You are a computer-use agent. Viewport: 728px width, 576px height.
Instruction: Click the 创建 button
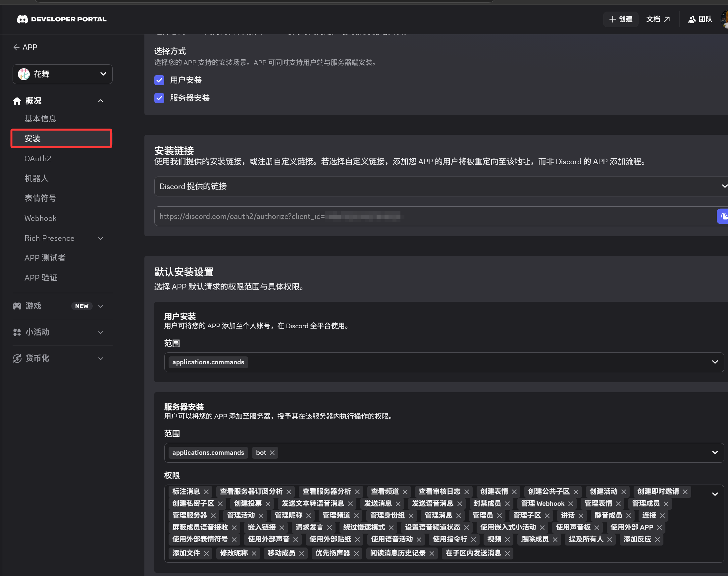(621, 19)
